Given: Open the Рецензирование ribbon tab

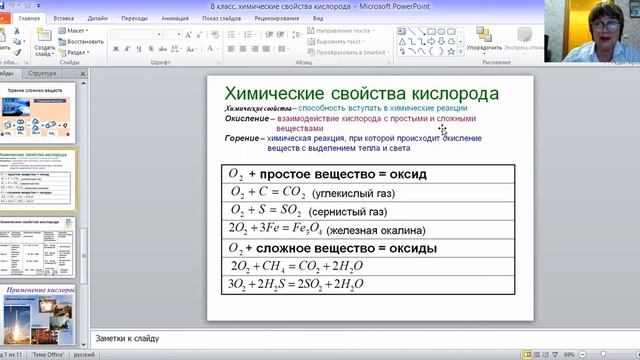Looking at the screenshot, I should (x=277, y=18).
